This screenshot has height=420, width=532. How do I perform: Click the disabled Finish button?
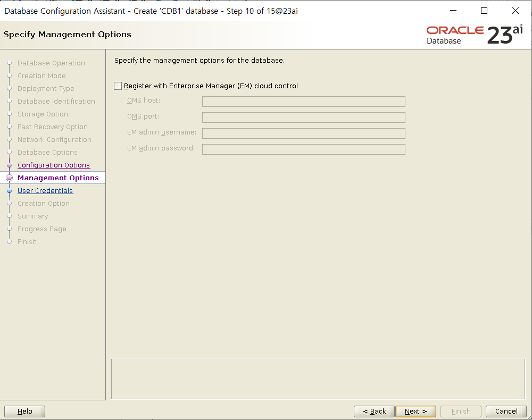pos(461,411)
